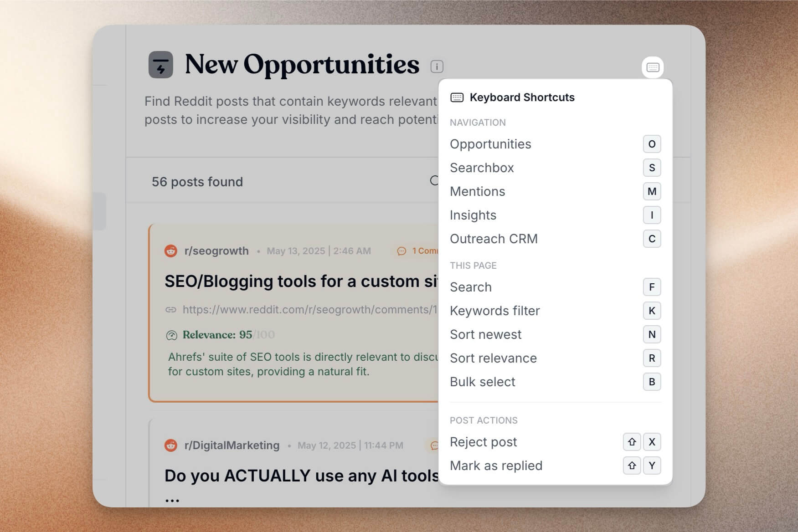Screen dimensions: 798x532
Task: Choose Sort relevance option
Action: (x=493, y=358)
